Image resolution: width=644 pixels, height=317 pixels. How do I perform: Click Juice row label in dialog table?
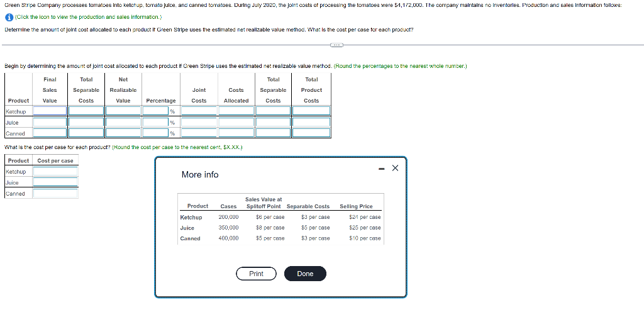(x=187, y=228)
